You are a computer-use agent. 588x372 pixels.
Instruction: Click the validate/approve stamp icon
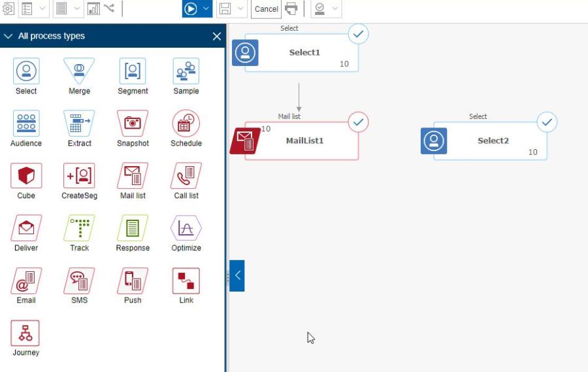pyautogui.click(x=319, y=8)
